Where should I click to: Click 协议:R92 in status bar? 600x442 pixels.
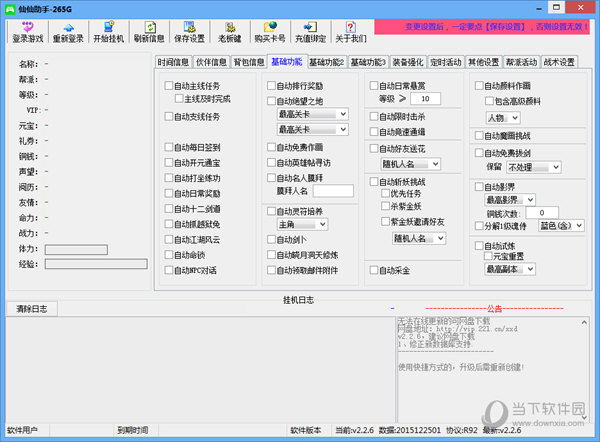tap(461, 430)
